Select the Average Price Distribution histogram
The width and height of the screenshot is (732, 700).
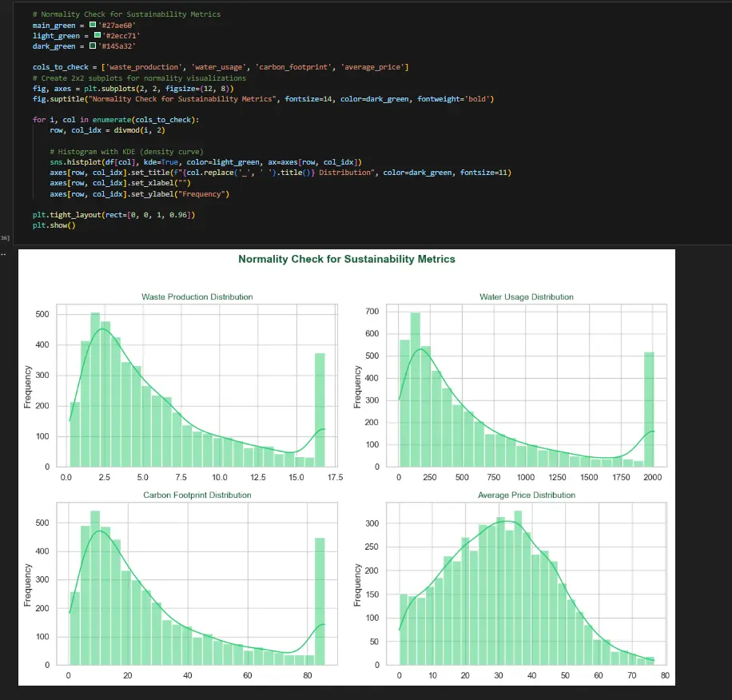(527, 584)
